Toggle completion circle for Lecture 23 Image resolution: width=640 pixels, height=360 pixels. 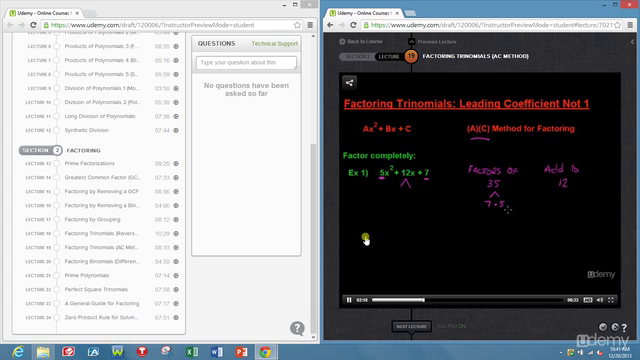57,304
